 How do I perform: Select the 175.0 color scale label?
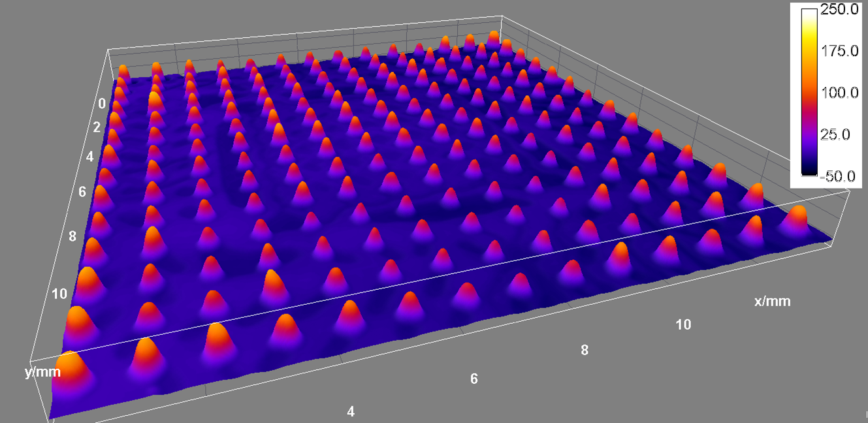point(839,51)
